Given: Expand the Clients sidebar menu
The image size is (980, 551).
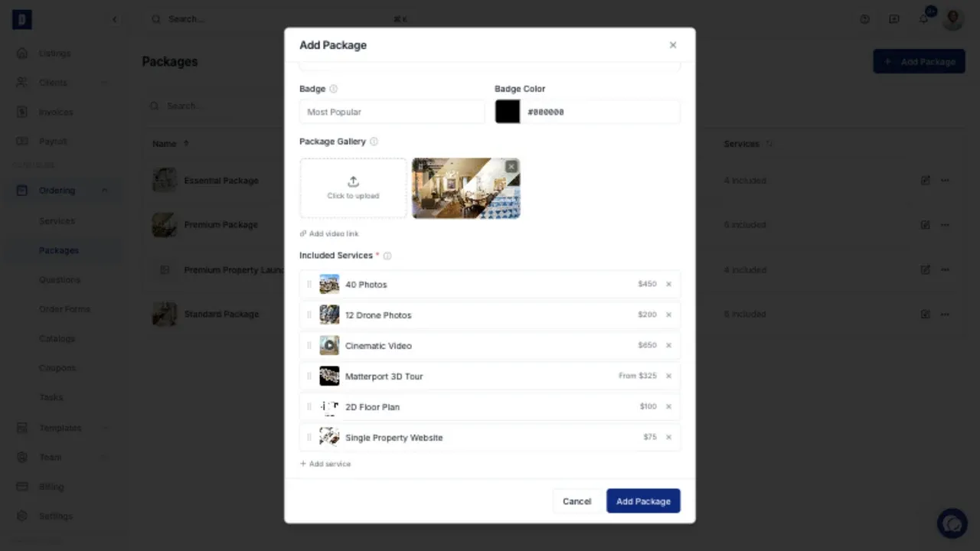Looking at the screenshot, I should pyautogui.click(x=64, y=83).
